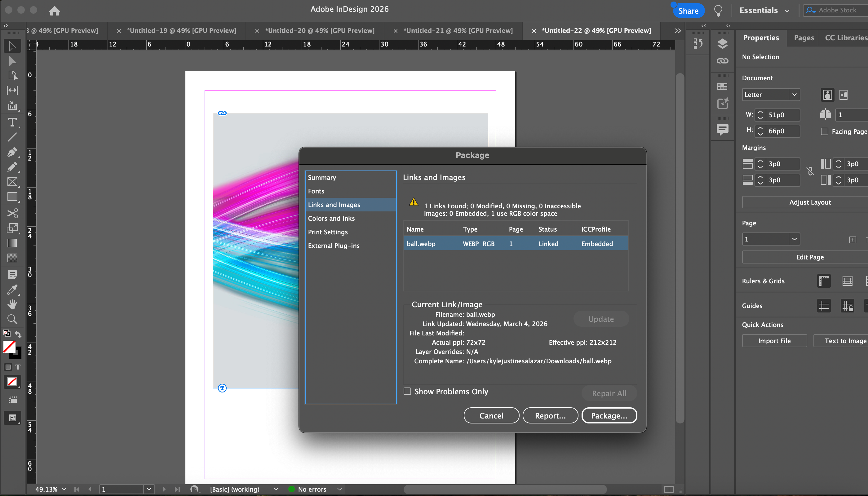Open the Letter page size dropdown
This screenshot has width=868, height=496.
tap(794, 95)
